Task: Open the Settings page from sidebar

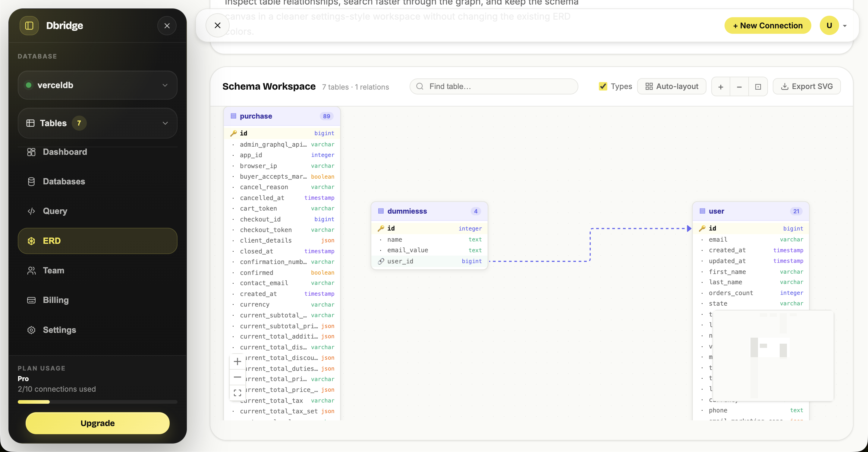Action: coord(59,329)
